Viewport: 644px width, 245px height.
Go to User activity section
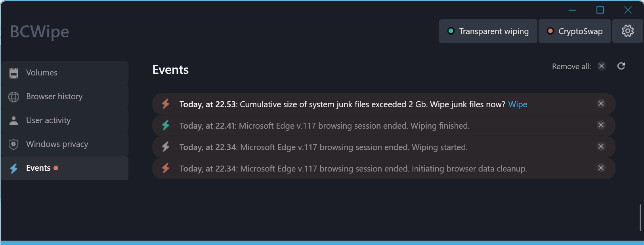pyautogui.click(x=65, y=120)
